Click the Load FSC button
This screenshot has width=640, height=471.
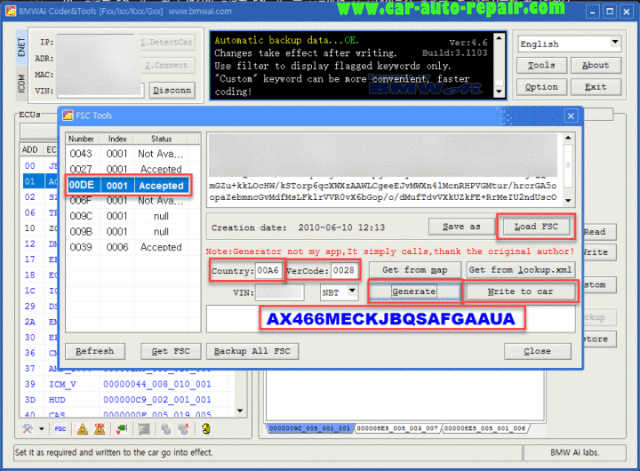click(x=536, y=227)
